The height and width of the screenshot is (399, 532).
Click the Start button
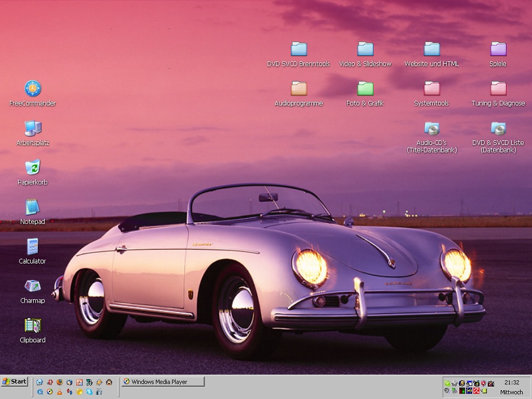[14, 382]
